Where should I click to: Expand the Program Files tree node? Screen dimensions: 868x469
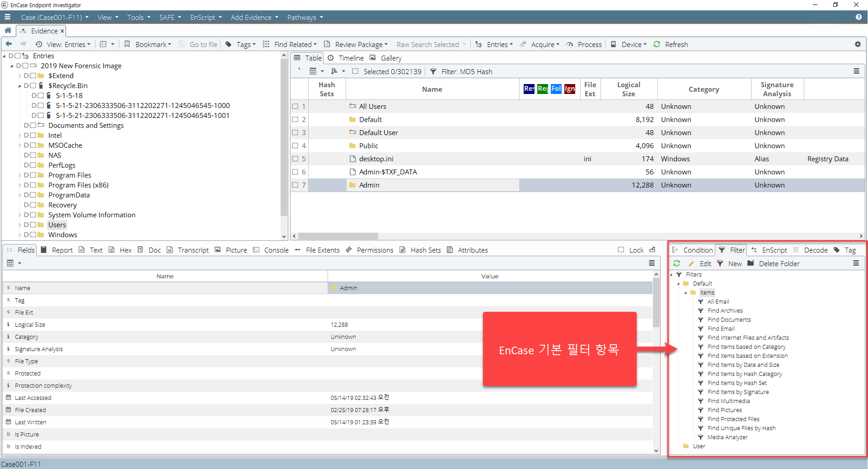(x=20, y=175)
